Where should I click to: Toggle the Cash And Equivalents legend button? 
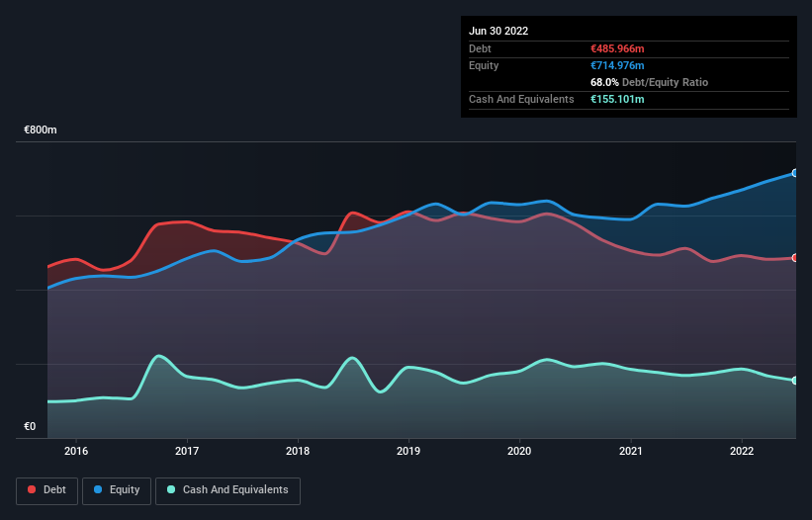[x=227, y=490]
